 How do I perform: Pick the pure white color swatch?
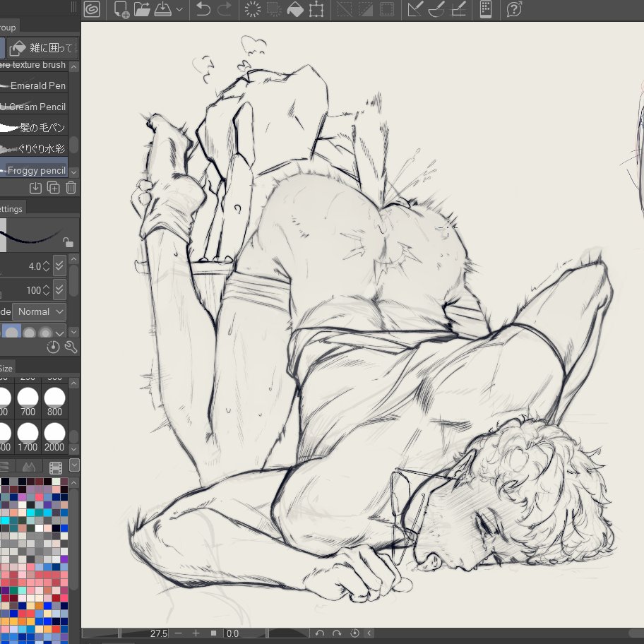(39, 528)
